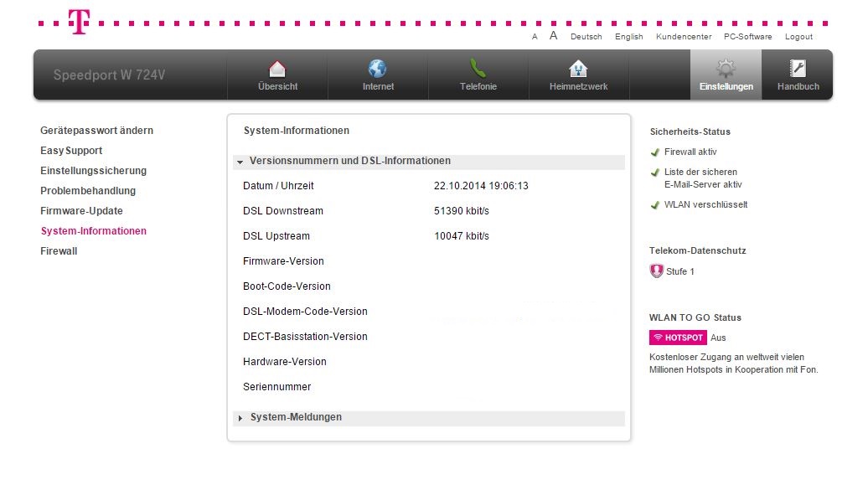This screenshot has height=495, width=868.
Task: Open Gerätepasswort ändern in sidebar
Action: click(97, 131)
